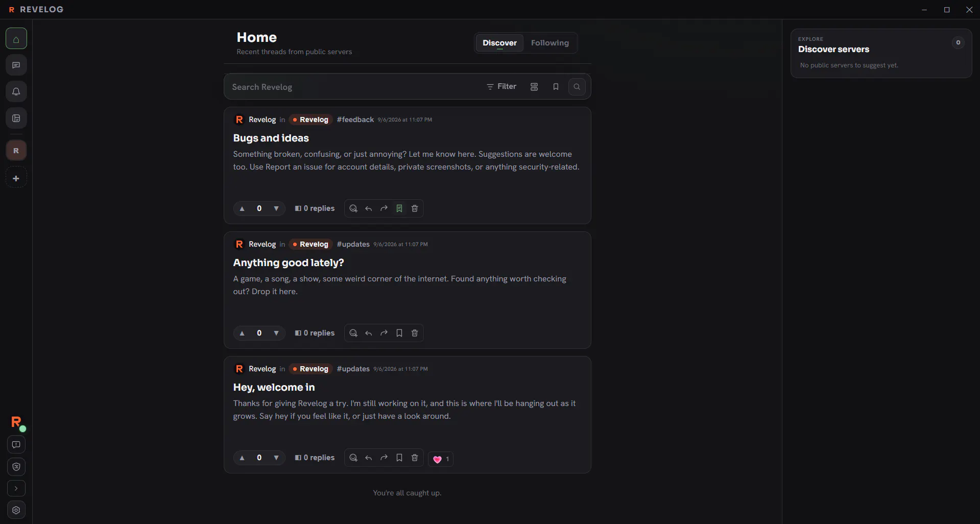Switch to the Following tab
The image size is (980, 524).
[550, 43]
